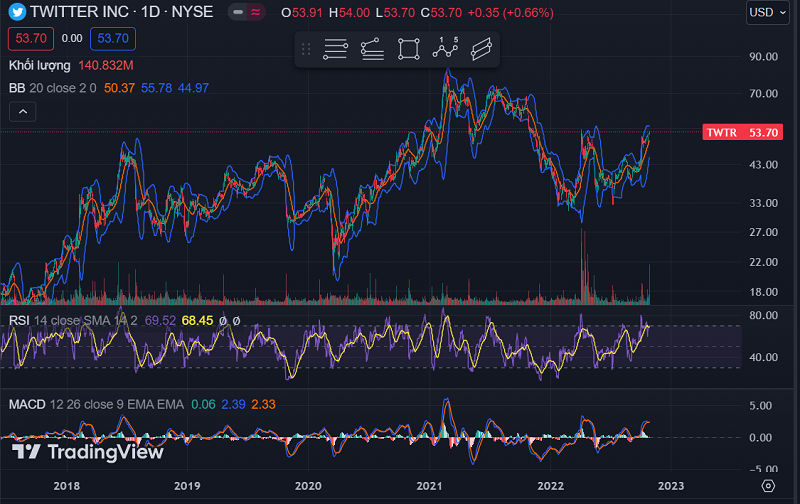Select the RSI indicator label

(19, 320)
